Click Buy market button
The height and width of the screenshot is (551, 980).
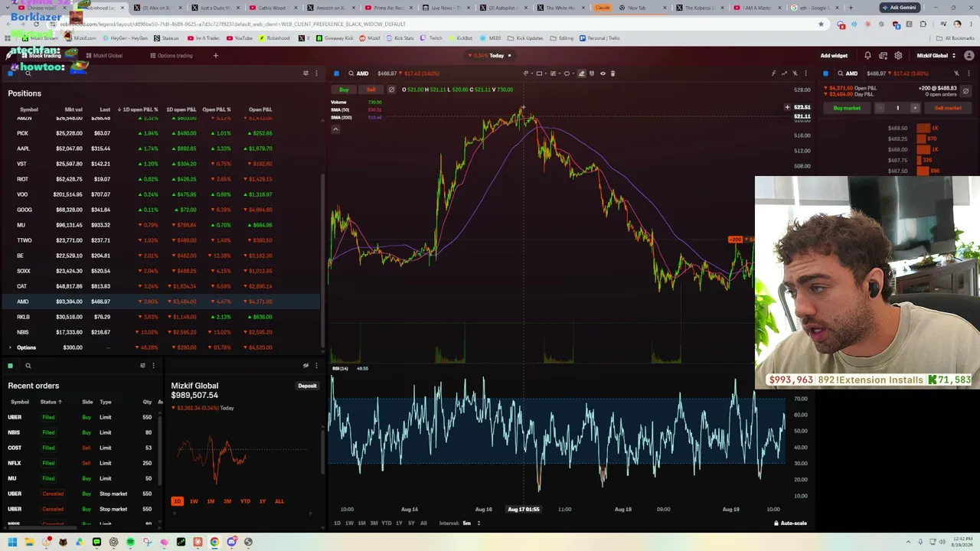pos(847,108)
